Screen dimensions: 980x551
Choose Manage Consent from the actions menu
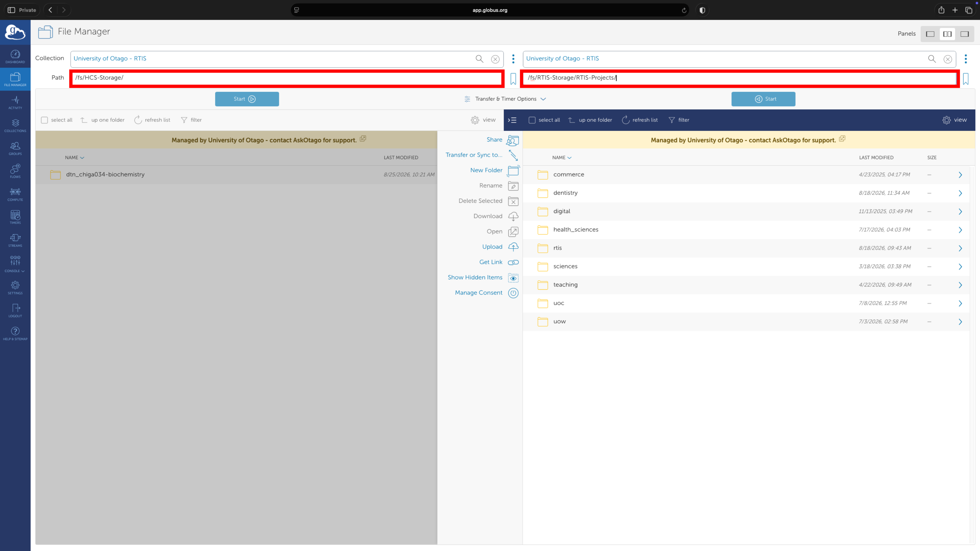point(487,293)
